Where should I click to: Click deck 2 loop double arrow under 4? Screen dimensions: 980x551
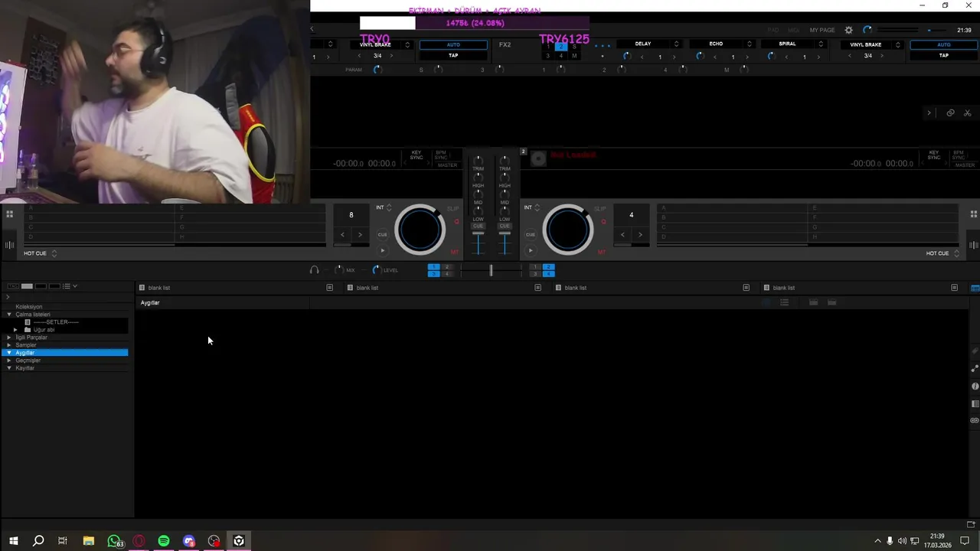point(640,235)
